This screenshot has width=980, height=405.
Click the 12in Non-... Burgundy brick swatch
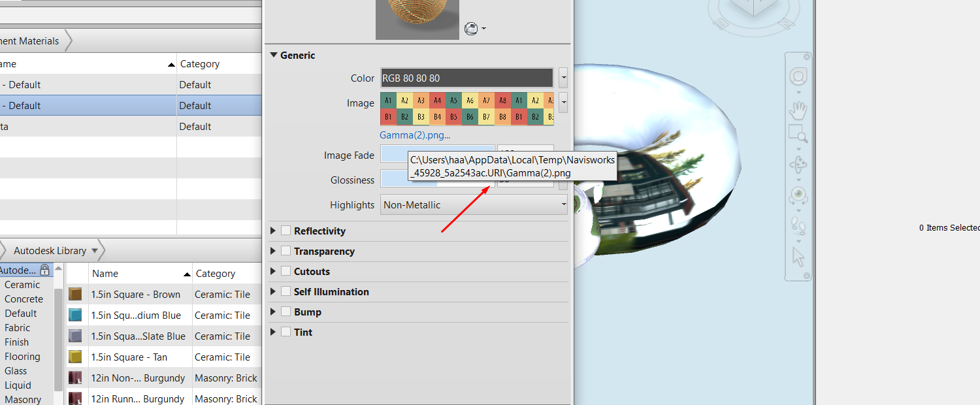pyautogui.click(x=75, y=378)
